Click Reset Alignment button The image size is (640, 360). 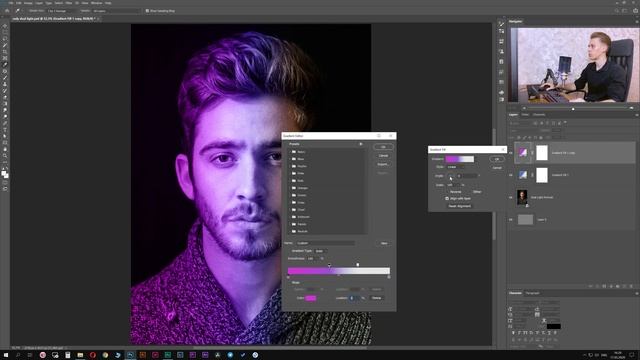(x=460, y=206)
